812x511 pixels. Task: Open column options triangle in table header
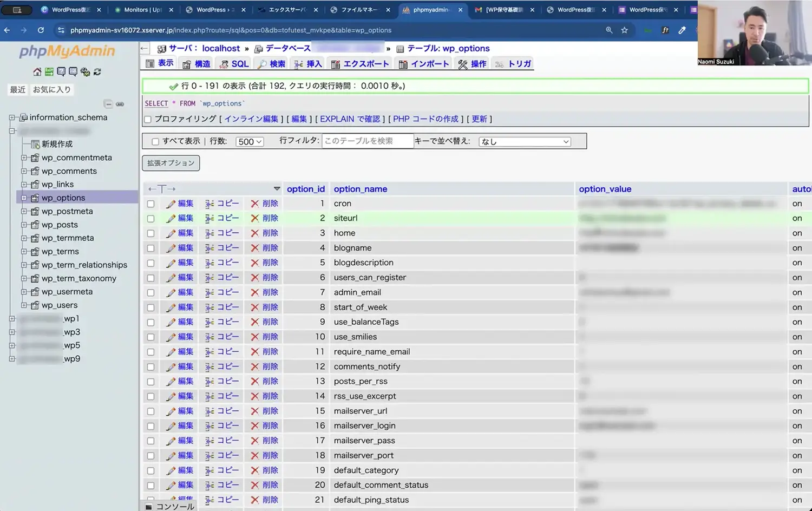pos(277,189)
